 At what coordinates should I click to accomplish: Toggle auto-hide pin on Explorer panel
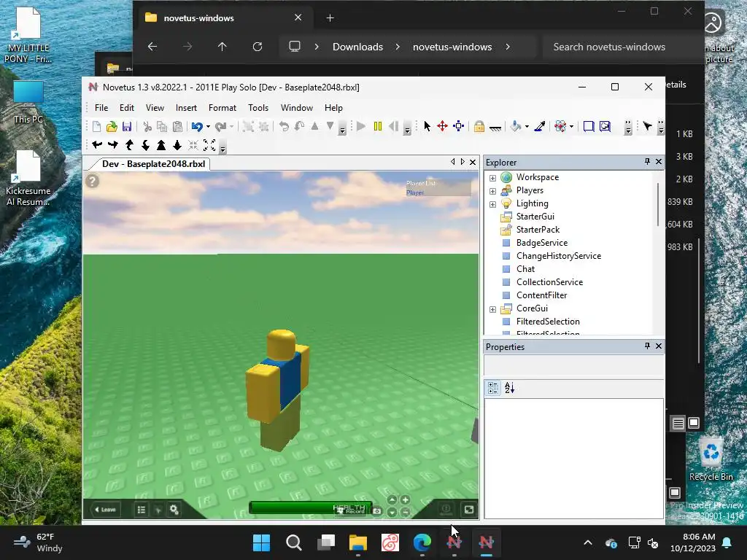click(647, 162)
